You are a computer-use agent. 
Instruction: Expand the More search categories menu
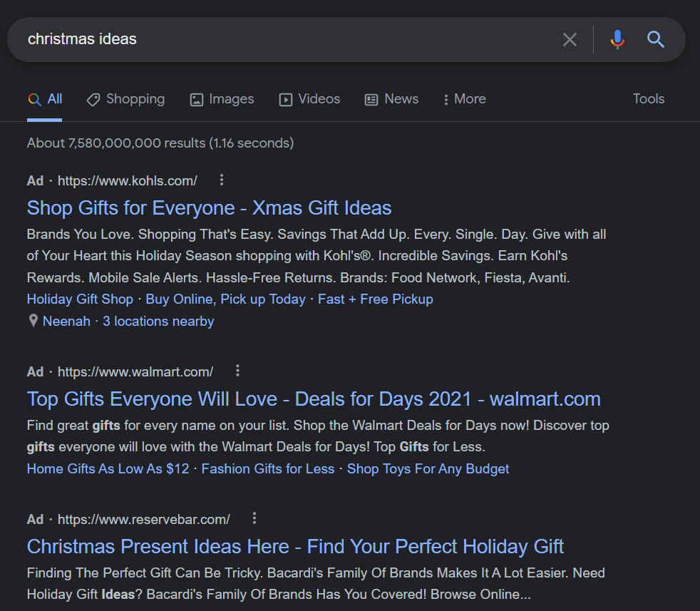(465, 99)
